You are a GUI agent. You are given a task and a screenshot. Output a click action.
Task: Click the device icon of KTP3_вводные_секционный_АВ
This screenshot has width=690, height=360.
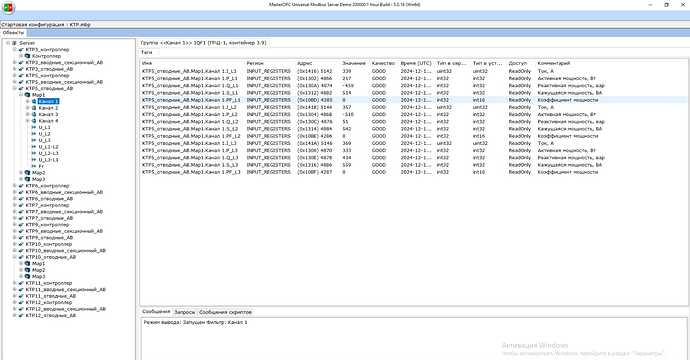pos(21,62)
